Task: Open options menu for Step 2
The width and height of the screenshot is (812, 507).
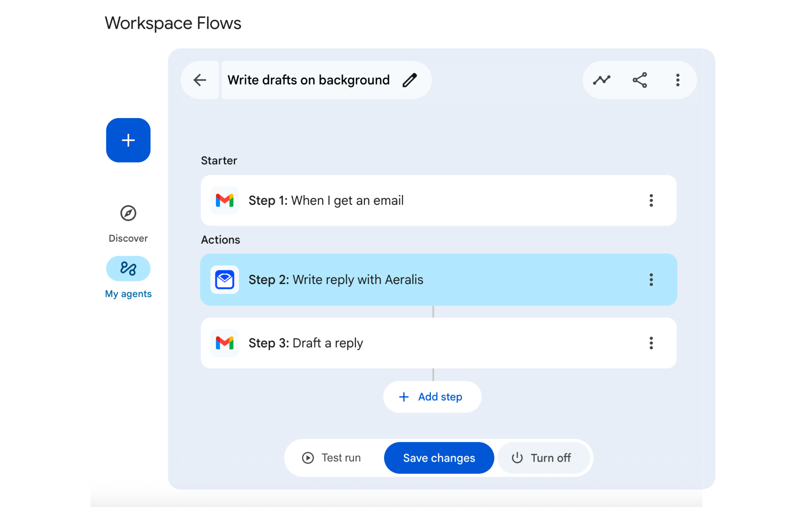Action: [x=651, y=280]
